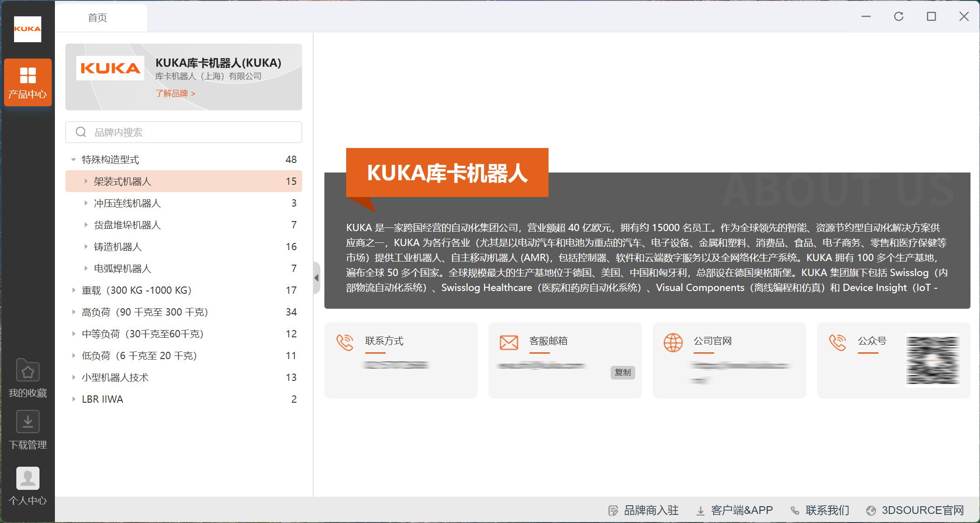Open 下载管理 download manager in the sidebar
Image resolution: width=980 pixels, height=523 pixels.
click(28, 430)
